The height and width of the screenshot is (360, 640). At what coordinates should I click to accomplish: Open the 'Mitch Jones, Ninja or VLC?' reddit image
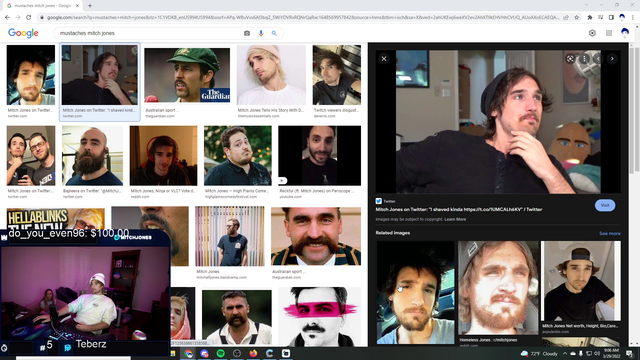click(x=163, y=156)
